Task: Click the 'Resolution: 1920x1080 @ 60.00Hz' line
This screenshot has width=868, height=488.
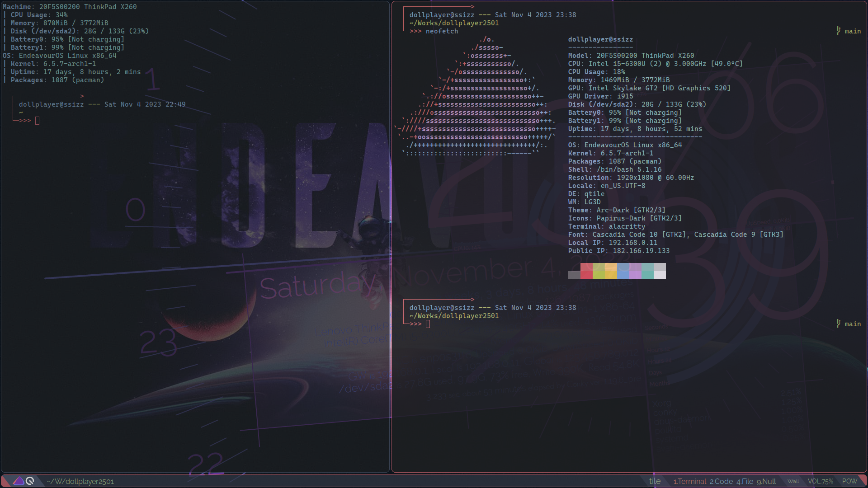Action: coord(631,178)
